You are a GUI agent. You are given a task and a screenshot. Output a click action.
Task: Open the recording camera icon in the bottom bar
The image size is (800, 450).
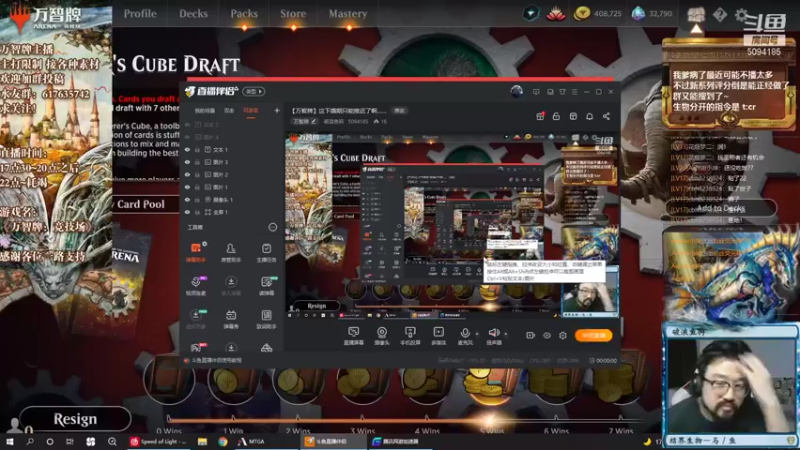[531, 335]
